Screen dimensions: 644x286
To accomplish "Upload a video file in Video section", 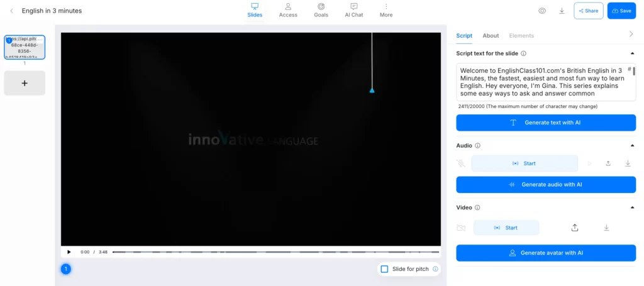I will tap(575, 228).
